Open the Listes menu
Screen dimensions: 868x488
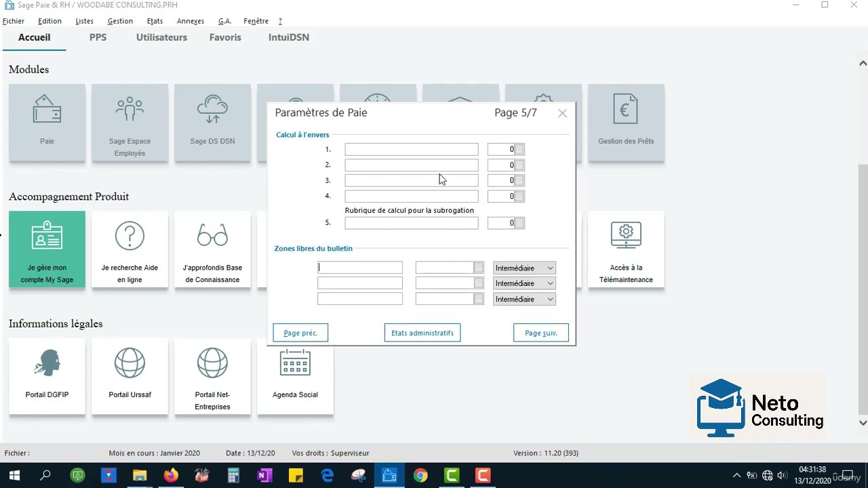tap(84, 21)
